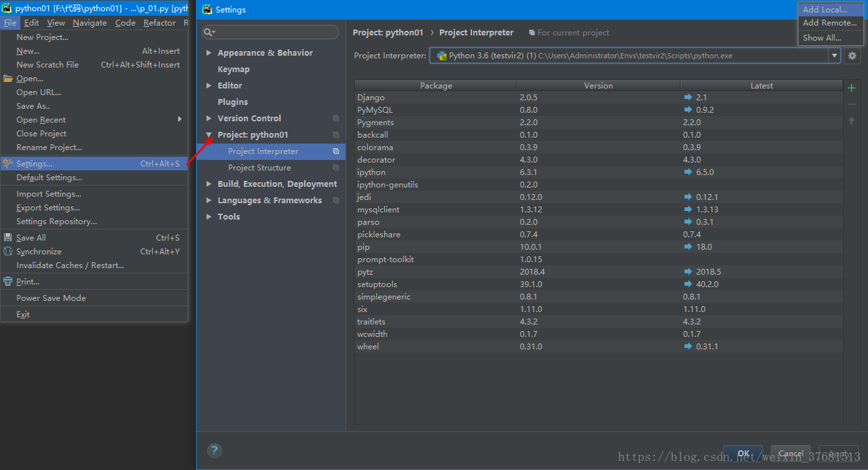Click the update arrow for pip package
The image size is (868, 470).
tap(688, 246)
